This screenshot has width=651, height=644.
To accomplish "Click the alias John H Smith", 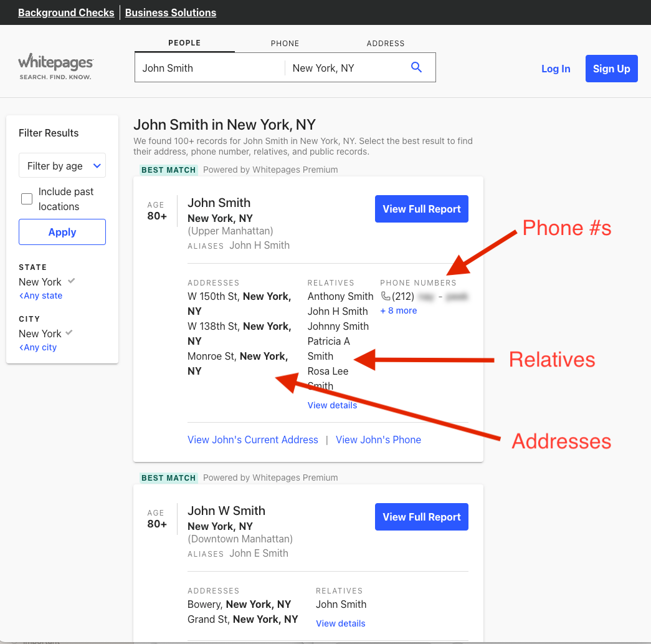I will point(260,245).
